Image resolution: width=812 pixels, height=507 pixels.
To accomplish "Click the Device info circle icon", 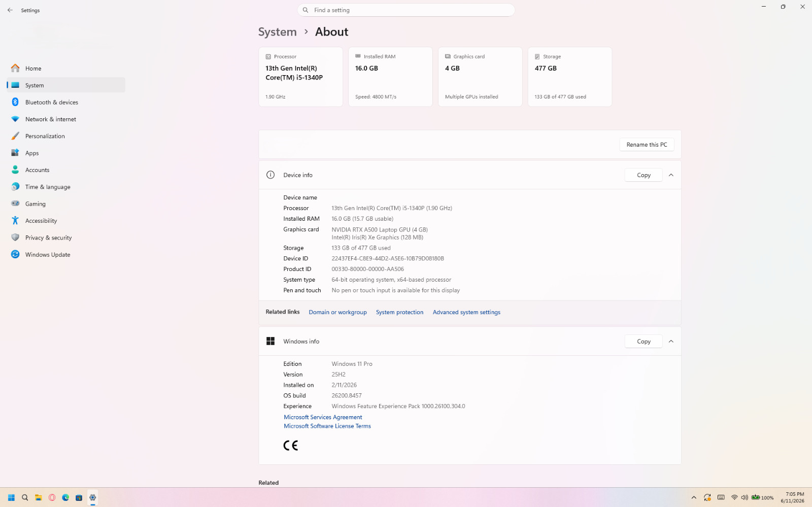I will (270, 175).
